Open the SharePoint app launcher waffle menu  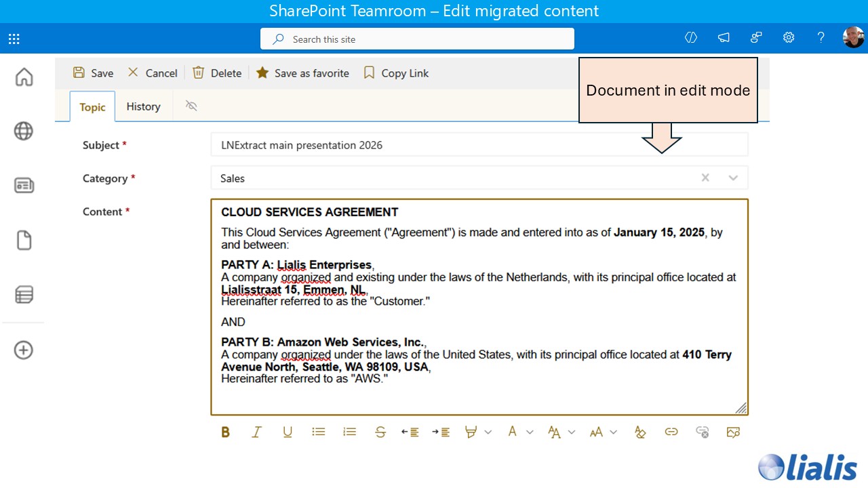pyautogui.click(x=14, y=39)
